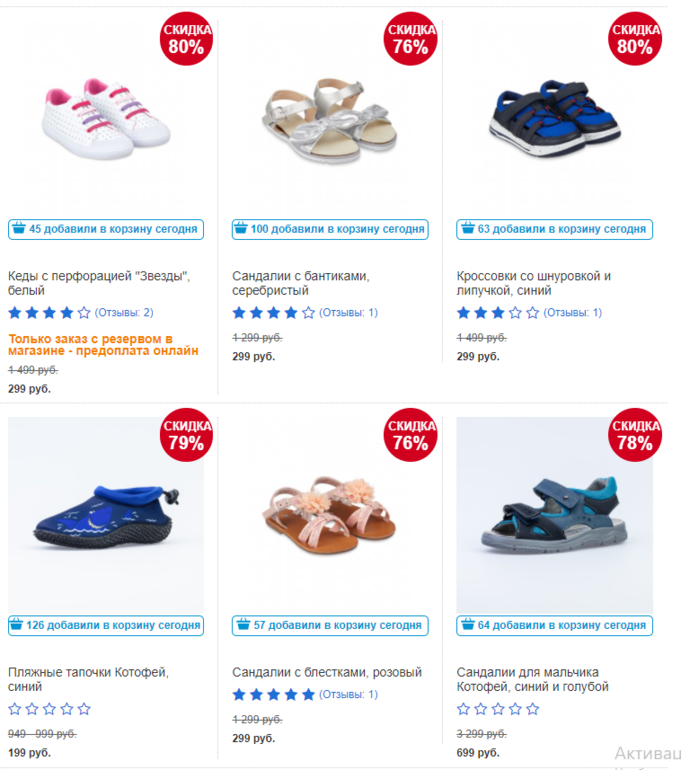Click the blue shark beach slipper image
681x770 pixels.
coord(106,515)
